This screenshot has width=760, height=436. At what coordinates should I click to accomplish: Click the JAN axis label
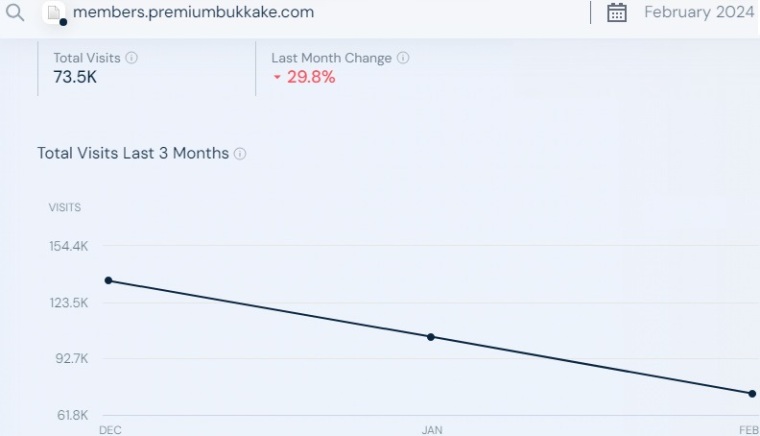432,430
